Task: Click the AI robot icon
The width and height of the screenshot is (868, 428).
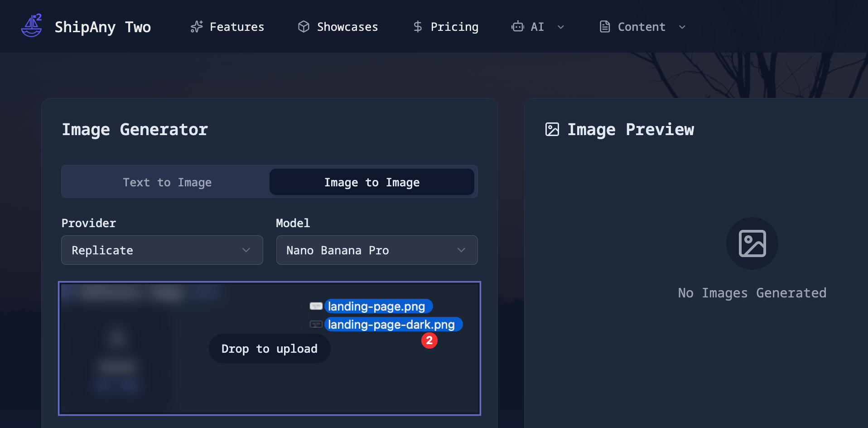Action: coord(517,27)
